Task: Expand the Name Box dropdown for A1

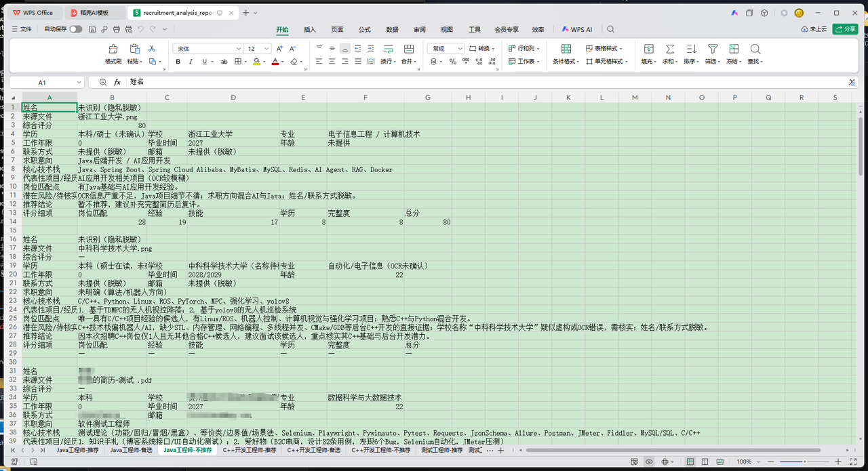Action: coord(78,82)
